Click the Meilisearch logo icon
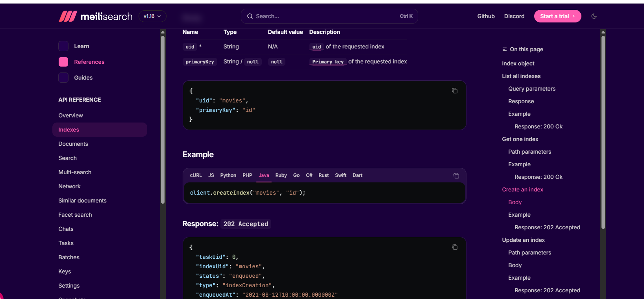 (68, 16)
